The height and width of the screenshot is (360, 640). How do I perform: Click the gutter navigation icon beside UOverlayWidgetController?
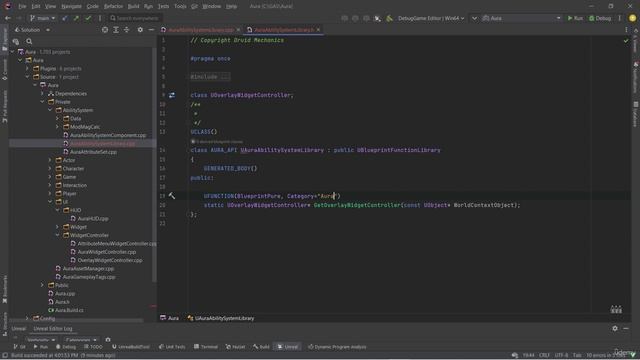172,95
